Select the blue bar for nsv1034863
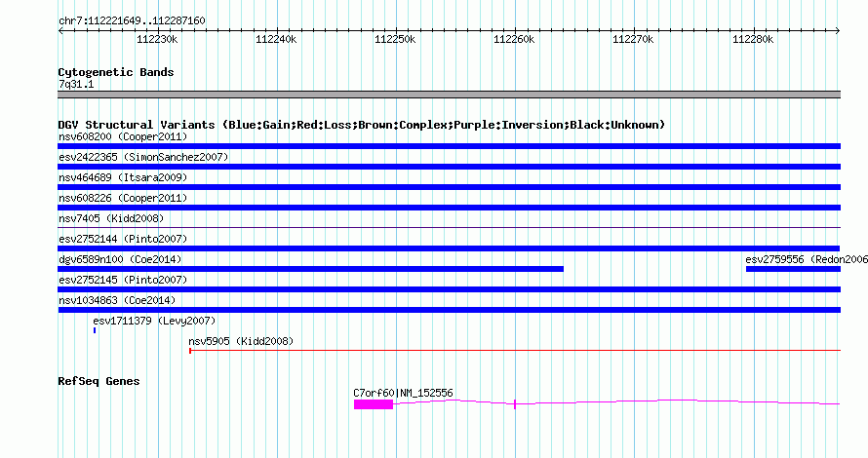The image size is (868, 458). [x=449, y=310]
